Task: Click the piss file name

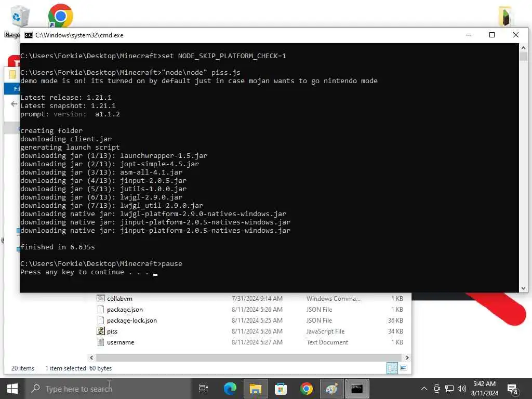Action: (112, 331)
